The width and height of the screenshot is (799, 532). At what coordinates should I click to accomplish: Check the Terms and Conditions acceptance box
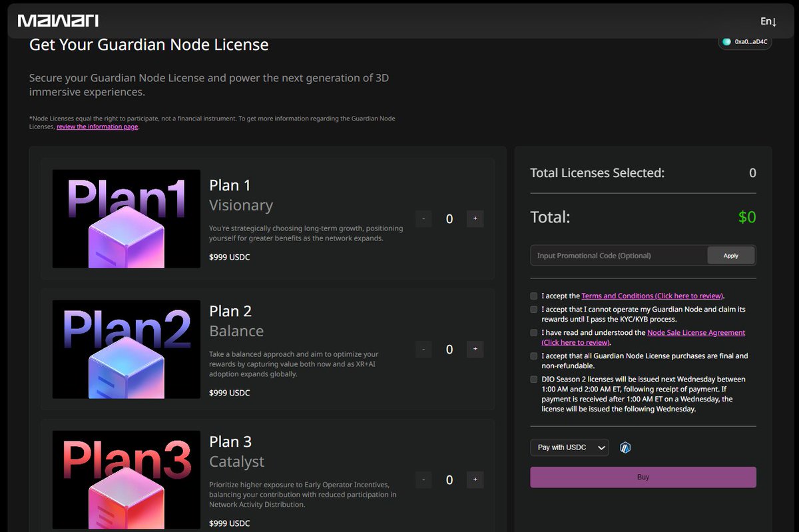[x=534, y=296]
